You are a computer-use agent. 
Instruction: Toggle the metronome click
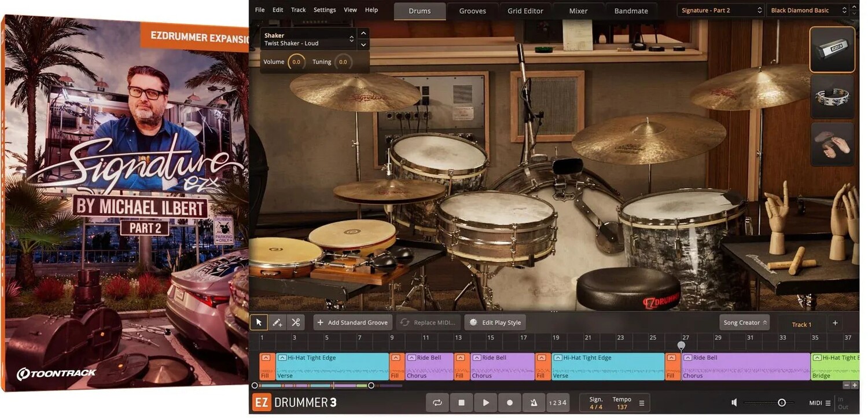tap(534, 402)
